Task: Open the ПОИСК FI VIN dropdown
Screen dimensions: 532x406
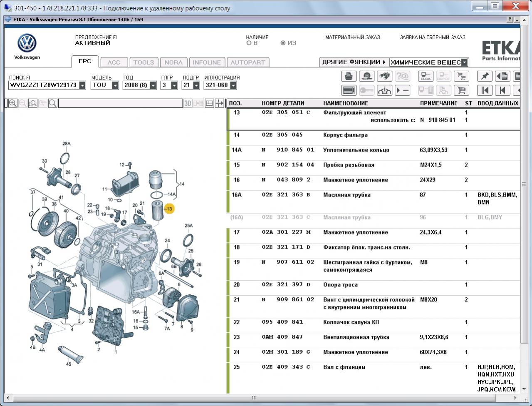Action: (x=82, y=85)
